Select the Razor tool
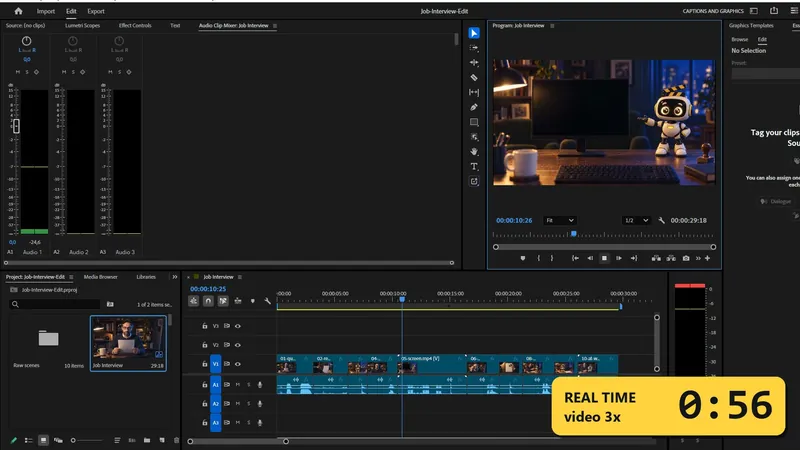Image resolution: width=800 pixels, height=450 pixels. point(474,78)
